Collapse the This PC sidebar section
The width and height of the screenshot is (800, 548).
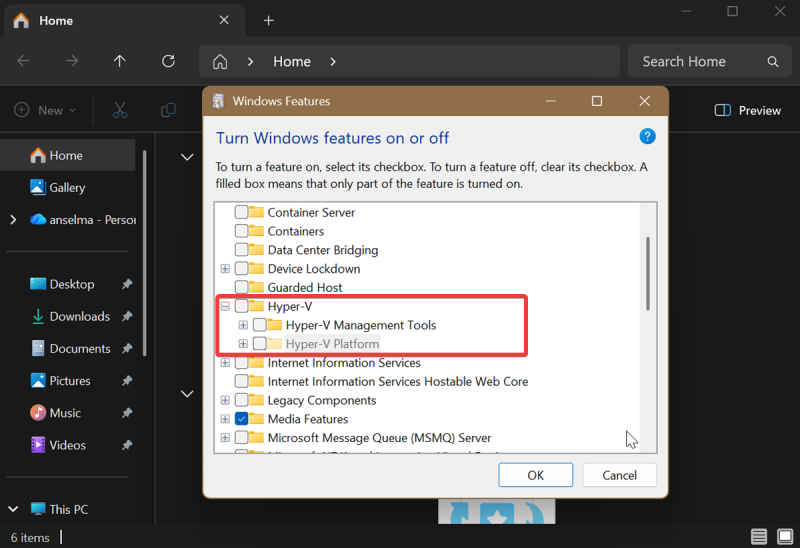13,509
